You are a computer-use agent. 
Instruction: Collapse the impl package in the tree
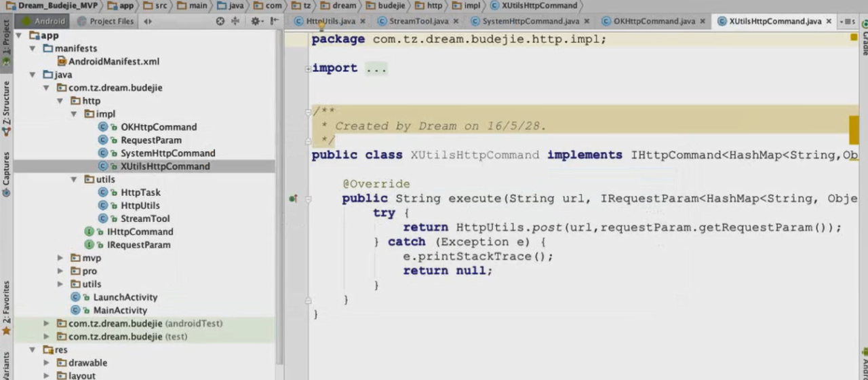74,114
